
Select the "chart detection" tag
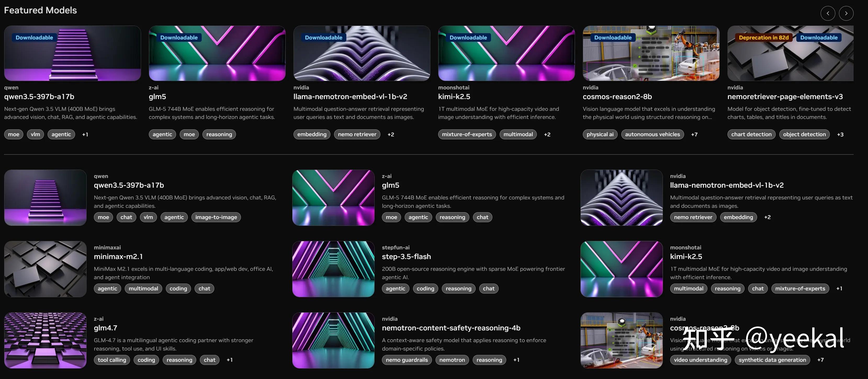click(751, 134)
